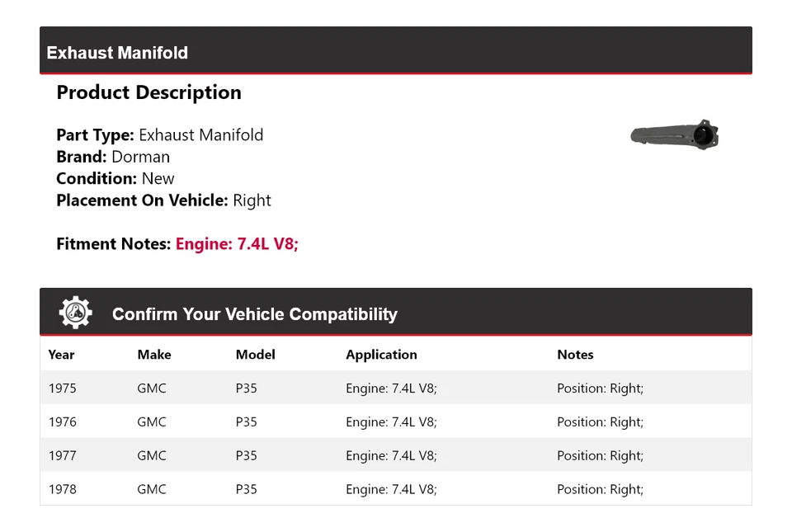Click the Placement On Vehicle: Right line

[x=163, y=200]
